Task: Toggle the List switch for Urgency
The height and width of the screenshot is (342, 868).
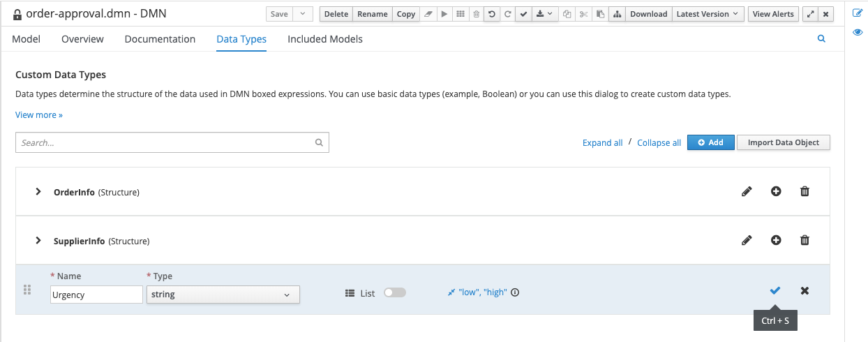Action: coord(395,292)
